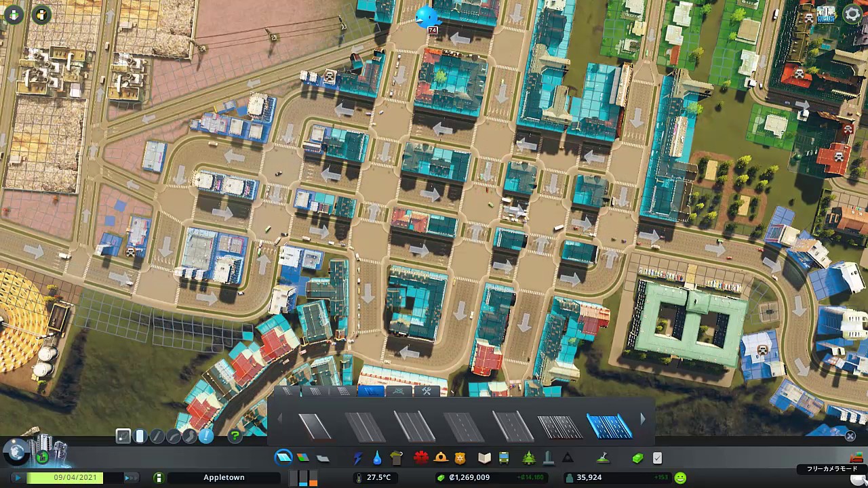Open the road tool help question mark
868x488 pixels.
pyautogui.click(x=235, y=436)
